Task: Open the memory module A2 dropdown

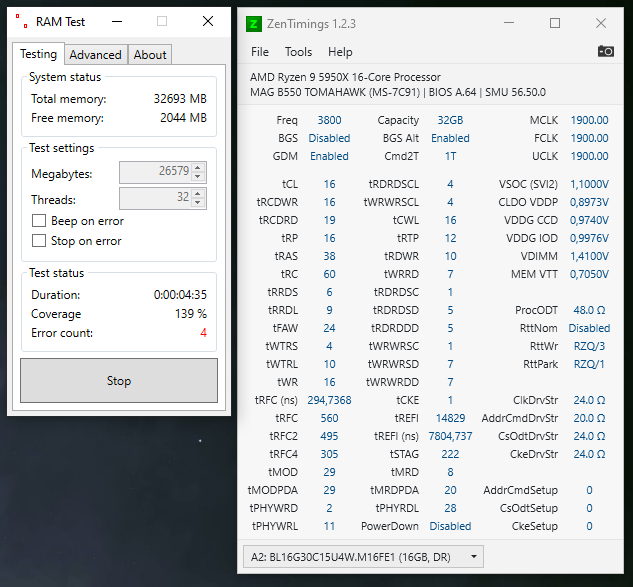Action: (363, 557)
